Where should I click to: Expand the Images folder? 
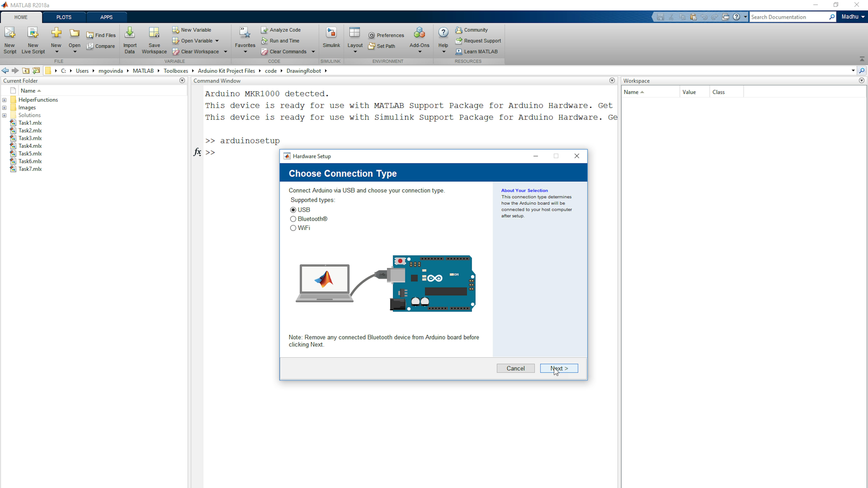tap(4, 107)
